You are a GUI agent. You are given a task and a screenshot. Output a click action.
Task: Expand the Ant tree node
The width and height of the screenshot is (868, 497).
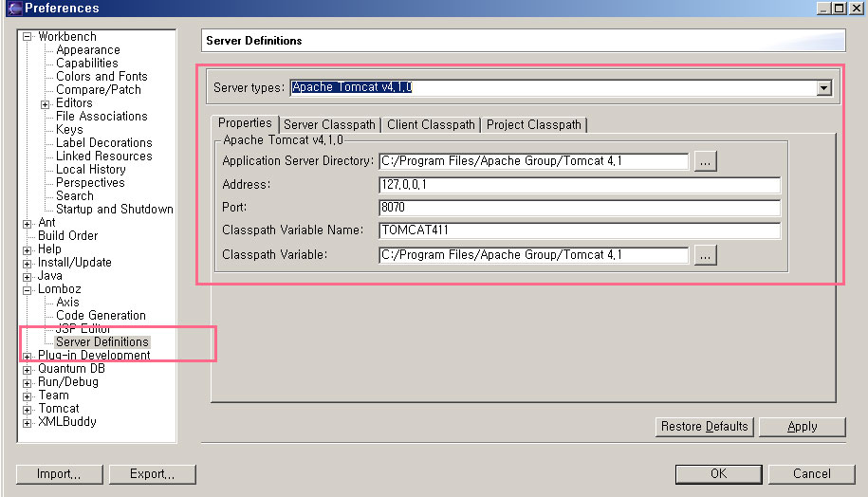[27, 224]
